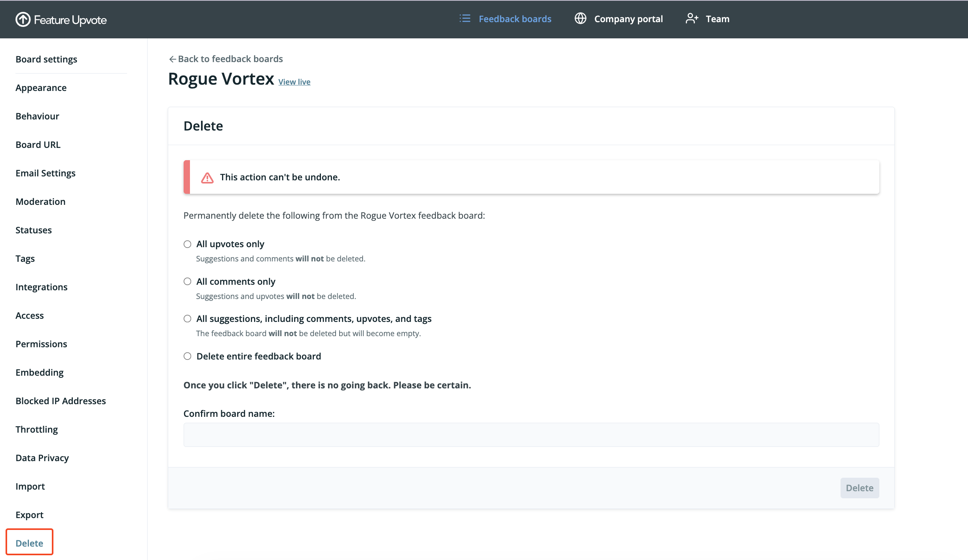The image size is (968, 560).
Task: Focus the Confirm board name field
Action: [x=531, y=435]
